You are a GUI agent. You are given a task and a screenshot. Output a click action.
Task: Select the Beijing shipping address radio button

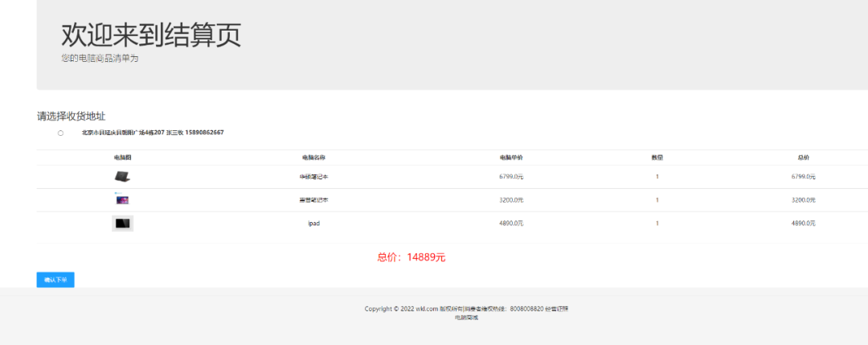[60, 133]
